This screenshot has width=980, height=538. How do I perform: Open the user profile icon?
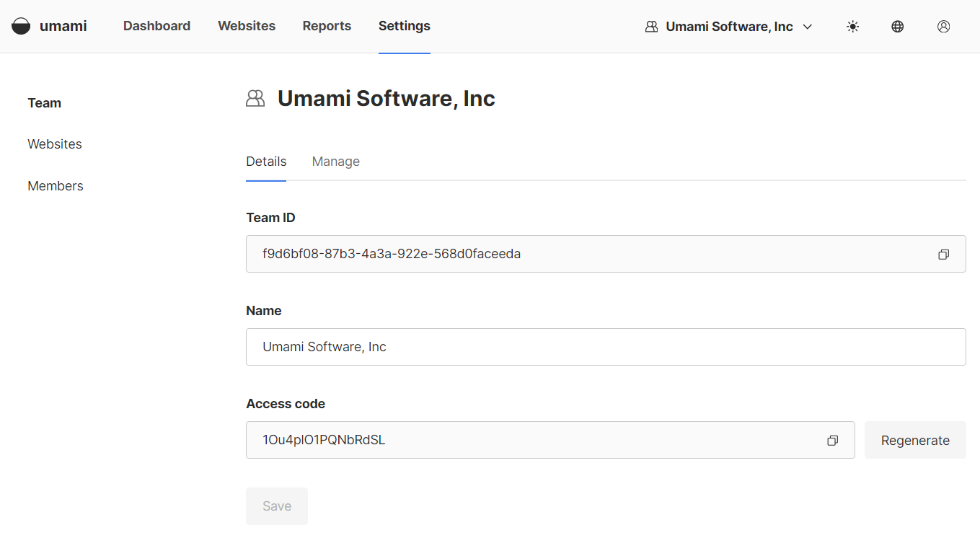943,27
